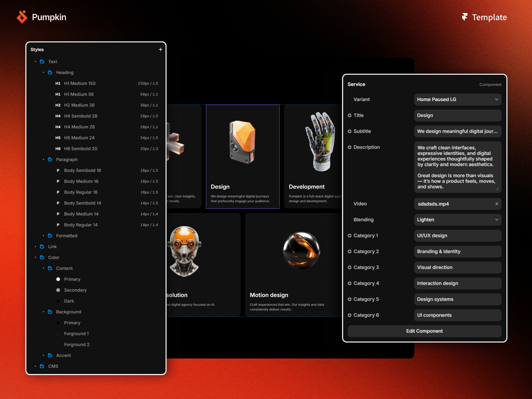Click plus icon beside Description property

[x=350, y=147]
